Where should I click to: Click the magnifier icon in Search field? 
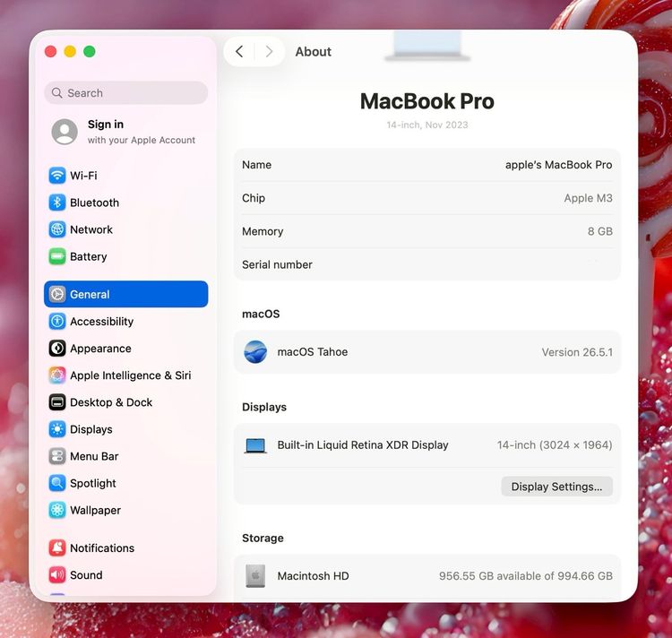56,92
